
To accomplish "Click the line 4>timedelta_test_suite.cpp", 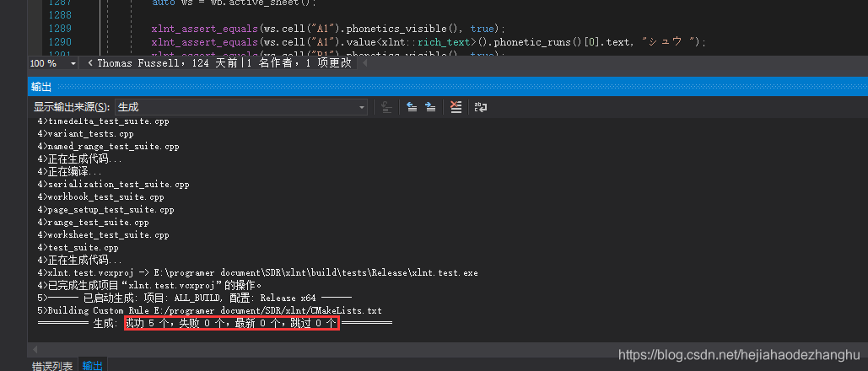I will (103, 121).
